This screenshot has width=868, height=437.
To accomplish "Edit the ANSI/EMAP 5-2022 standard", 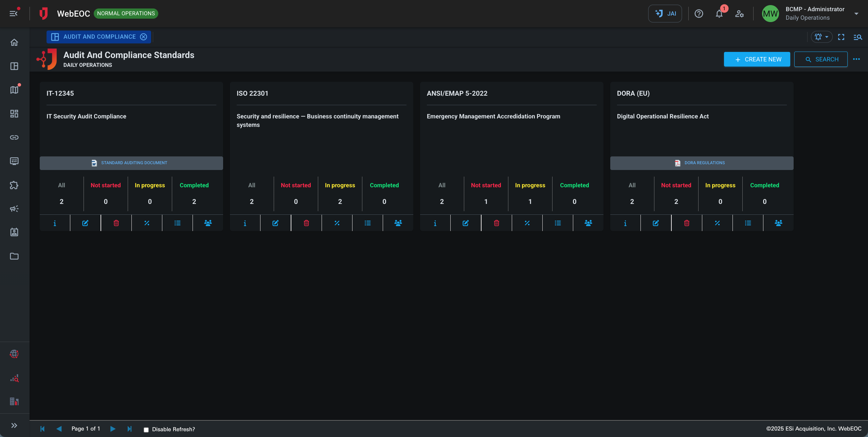I will point(466,223).
